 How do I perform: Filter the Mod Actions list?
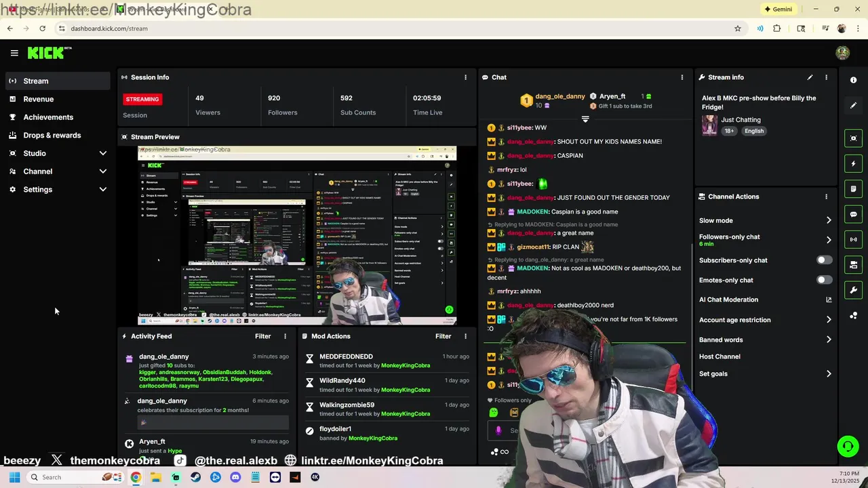tap(443, 336)
